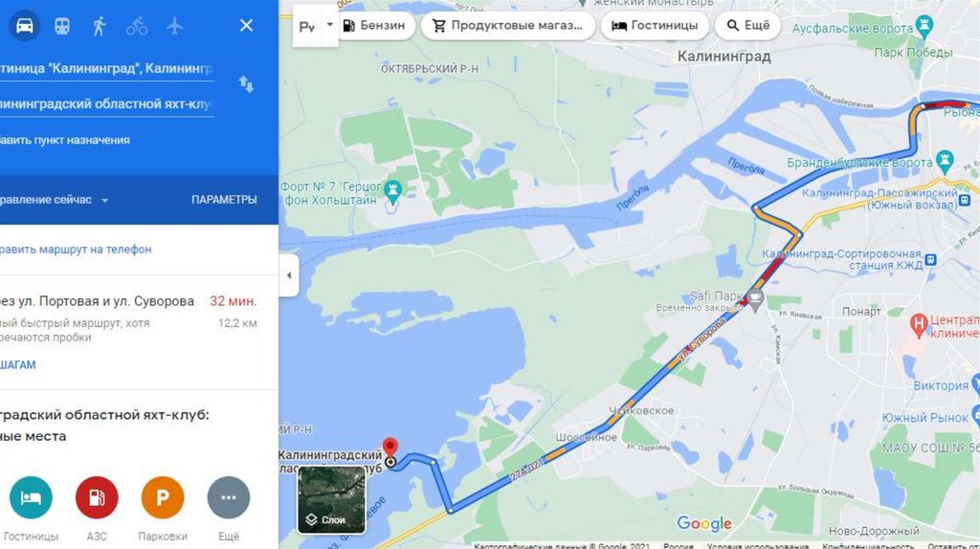The image size is (980, 549).
Task: Toggle satellite view via Слои thumbnail
Action: [331, 499]
